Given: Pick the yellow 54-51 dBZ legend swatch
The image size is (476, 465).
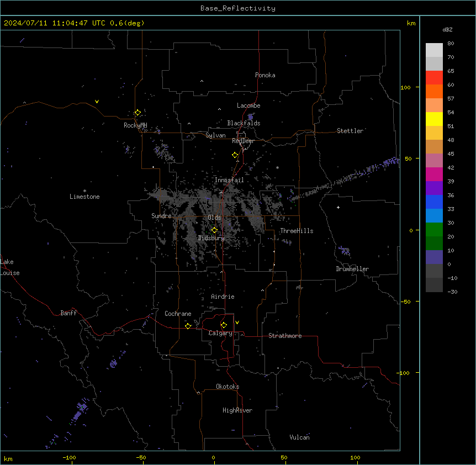Looking at the screenshot, I should (x=434, y=119).
